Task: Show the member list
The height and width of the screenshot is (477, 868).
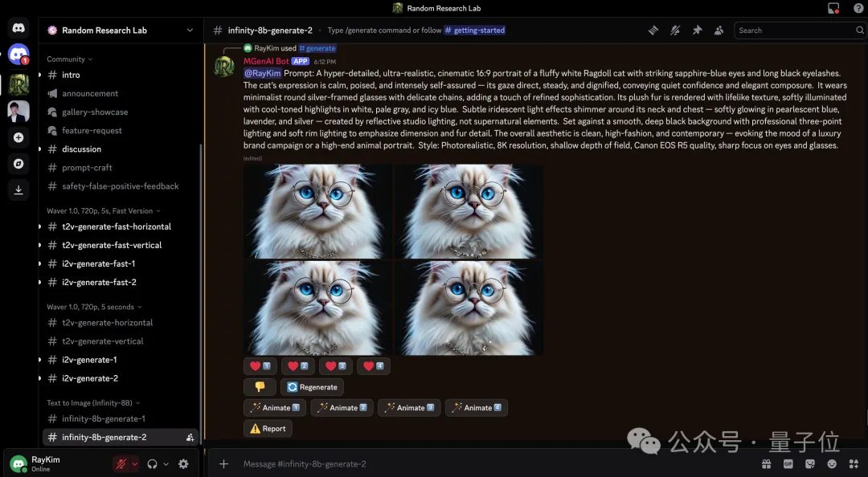Action: [x=718, y=30]
